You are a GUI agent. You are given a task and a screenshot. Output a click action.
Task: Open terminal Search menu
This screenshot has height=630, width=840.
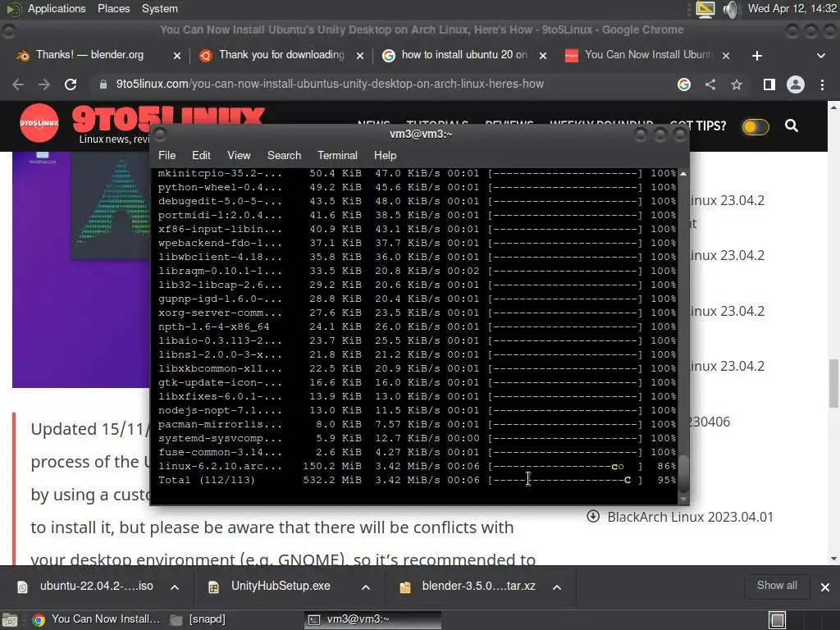click(284, 155)
